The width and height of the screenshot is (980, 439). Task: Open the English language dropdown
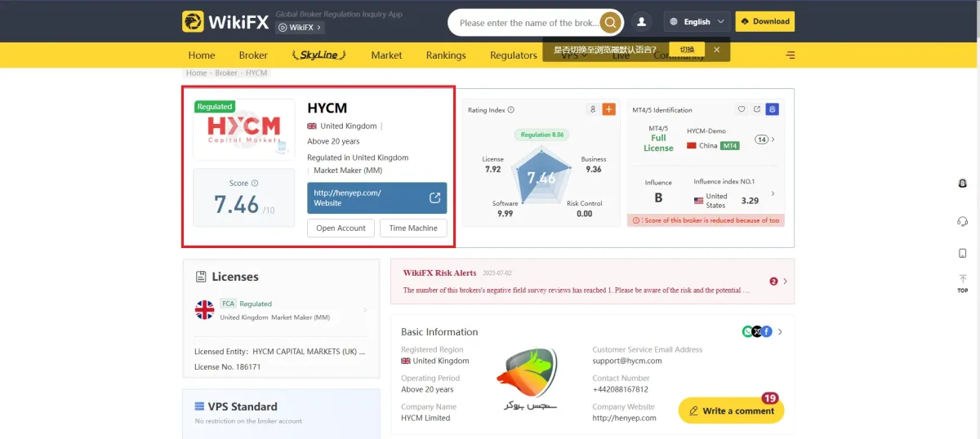click(697, 22)
